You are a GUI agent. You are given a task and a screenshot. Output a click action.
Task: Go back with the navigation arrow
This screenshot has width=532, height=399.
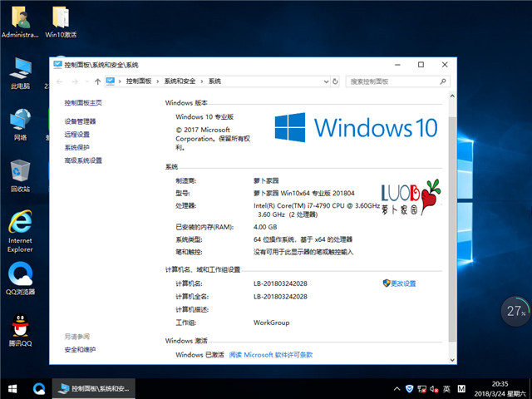[60, 81]
